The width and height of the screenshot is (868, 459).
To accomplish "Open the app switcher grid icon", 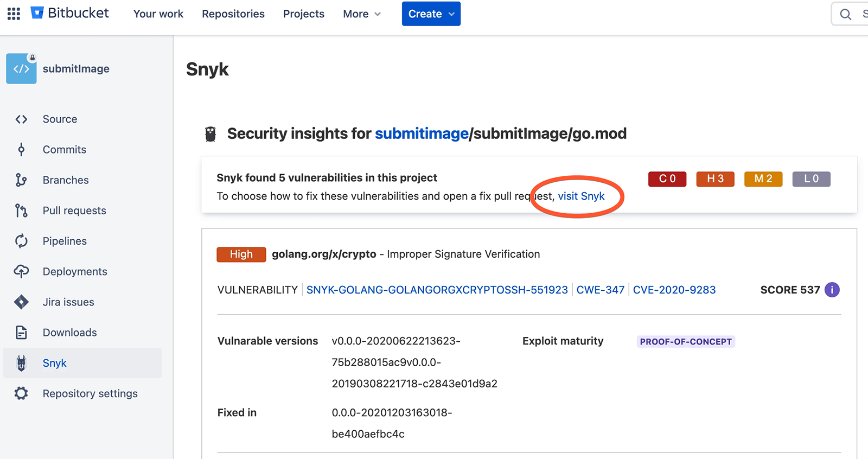I will [x=14, y=14].
